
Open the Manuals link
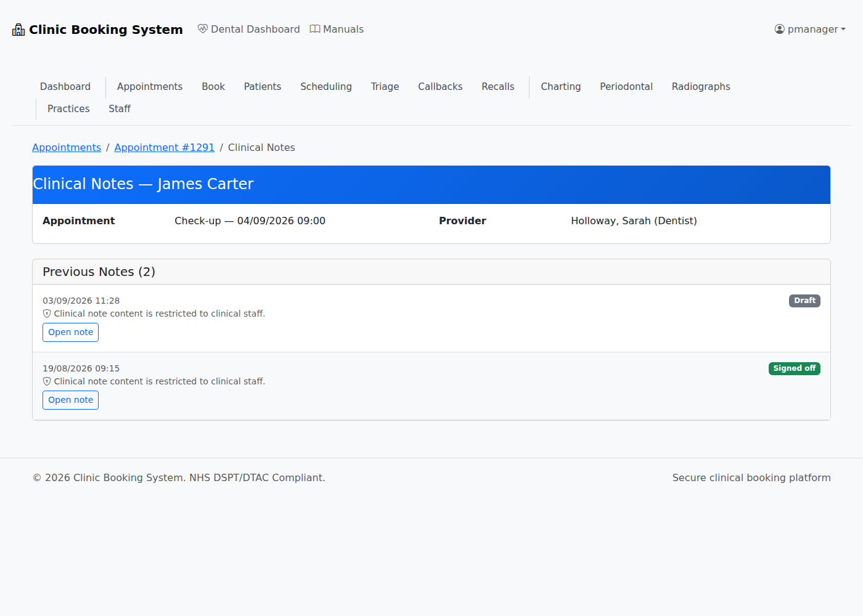(337, 29)
